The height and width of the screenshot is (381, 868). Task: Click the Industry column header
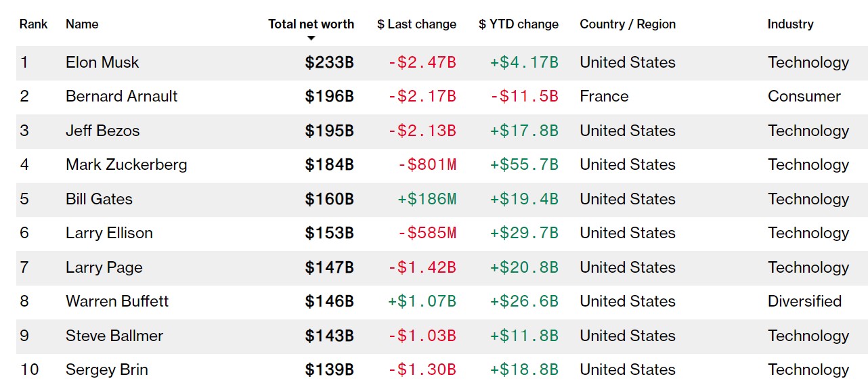(790, 24)
